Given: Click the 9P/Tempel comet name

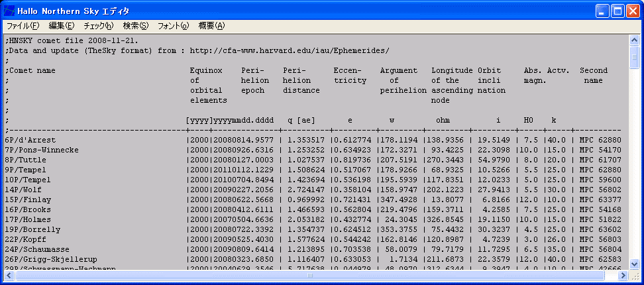Looking at the screenshot, I should coord(26,170).
